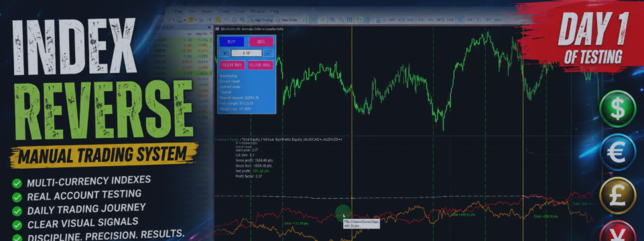Screen dimensions: 644x241
Task: Select the M5 timeframe button
Action: 392,19
